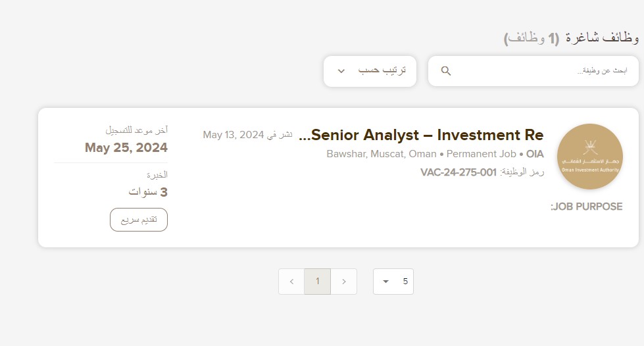Click the "تقديم سريع" quick apply button
Image resolution: width=644 pixels, height=346 pixels.
pos(139,220)
